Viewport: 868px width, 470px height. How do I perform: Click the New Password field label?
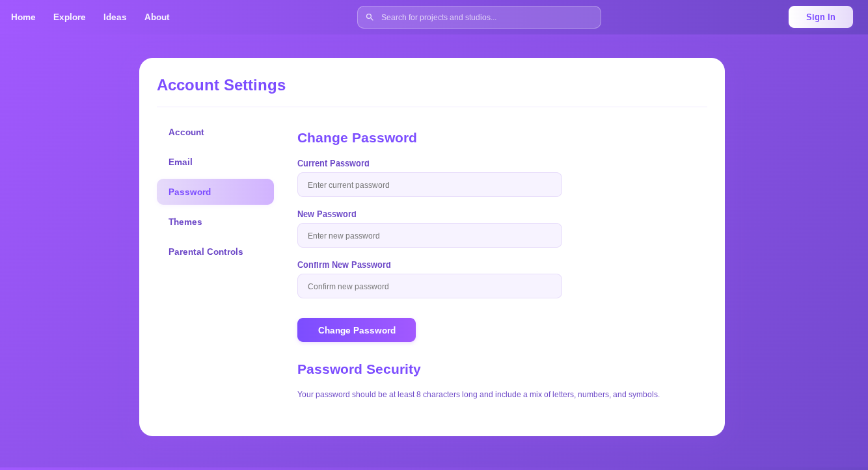click(327, 214)
